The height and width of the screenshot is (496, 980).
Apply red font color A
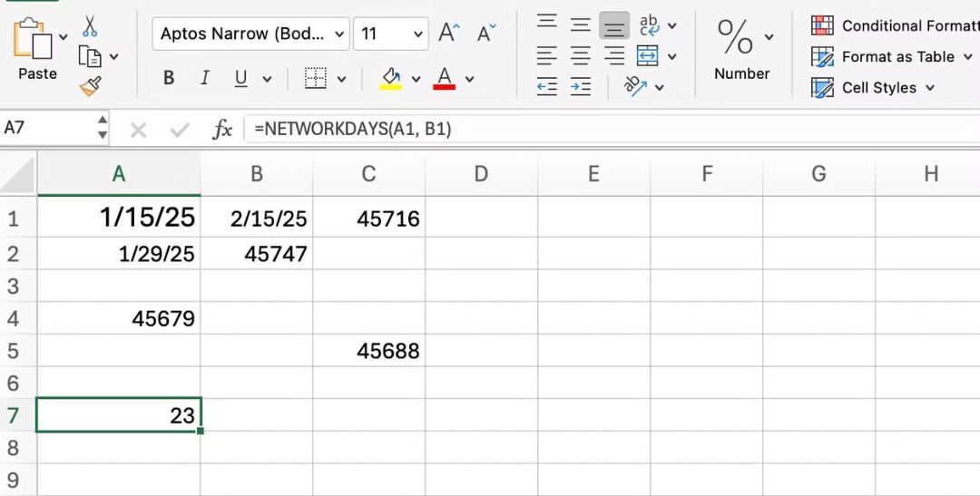[x=444, y=79]
